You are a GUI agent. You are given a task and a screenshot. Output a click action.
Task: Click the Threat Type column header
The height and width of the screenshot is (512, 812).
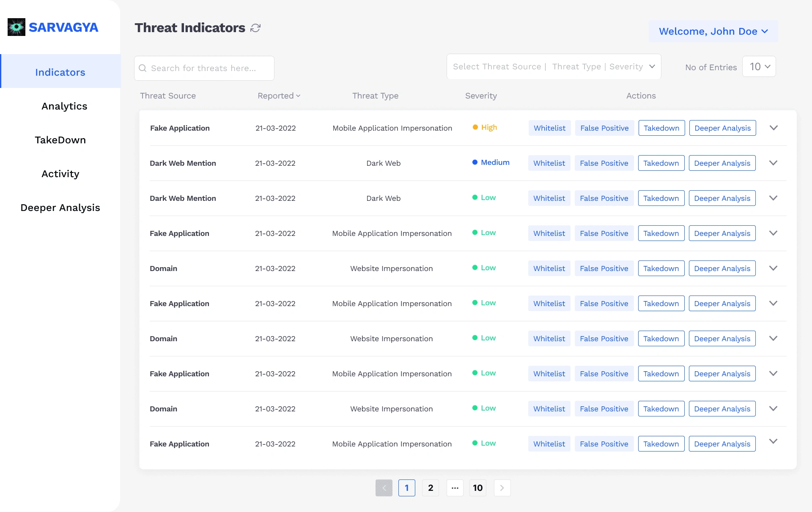[x=376, y=96]
